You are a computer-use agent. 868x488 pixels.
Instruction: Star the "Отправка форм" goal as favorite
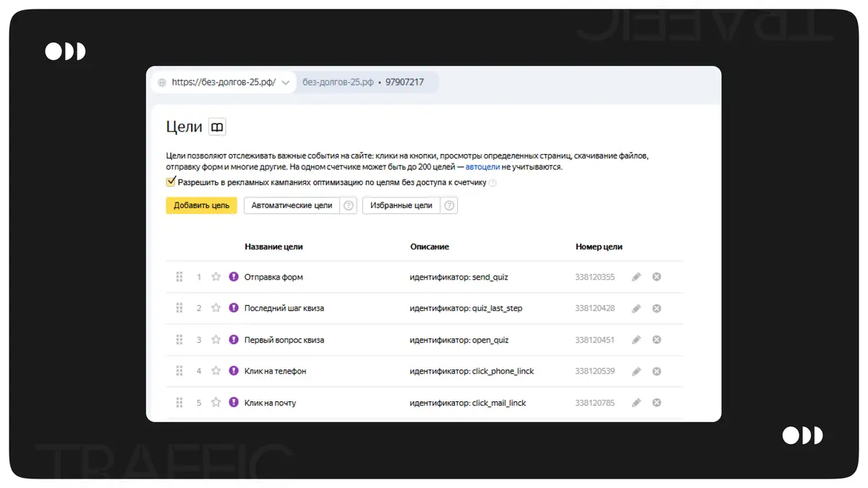pyautogui.click(x=216, y=277)
